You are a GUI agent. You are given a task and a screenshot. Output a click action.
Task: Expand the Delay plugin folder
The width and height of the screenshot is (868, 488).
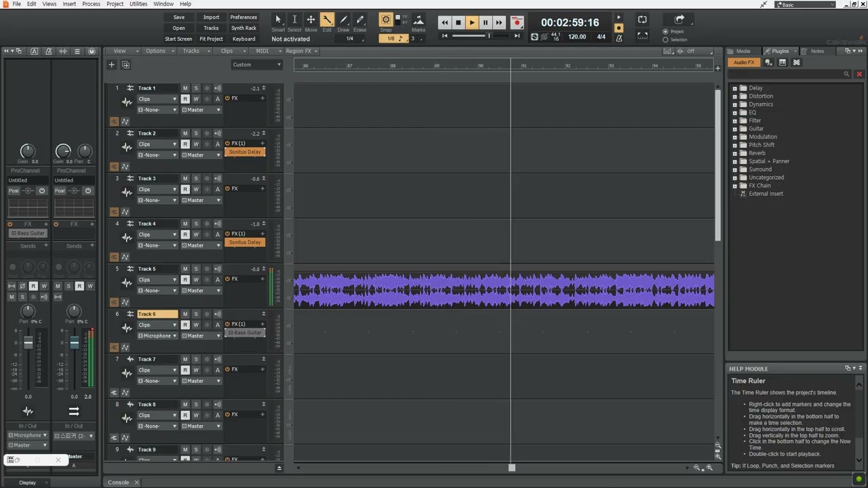click(734, 88)
